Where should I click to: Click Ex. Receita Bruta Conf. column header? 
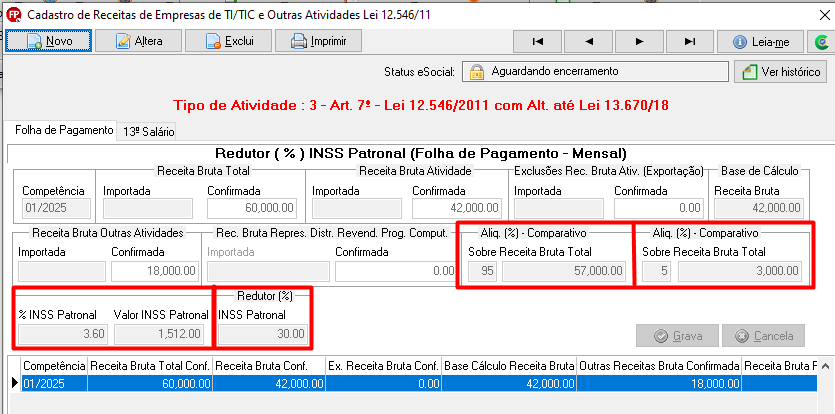[x=383, y=366]
